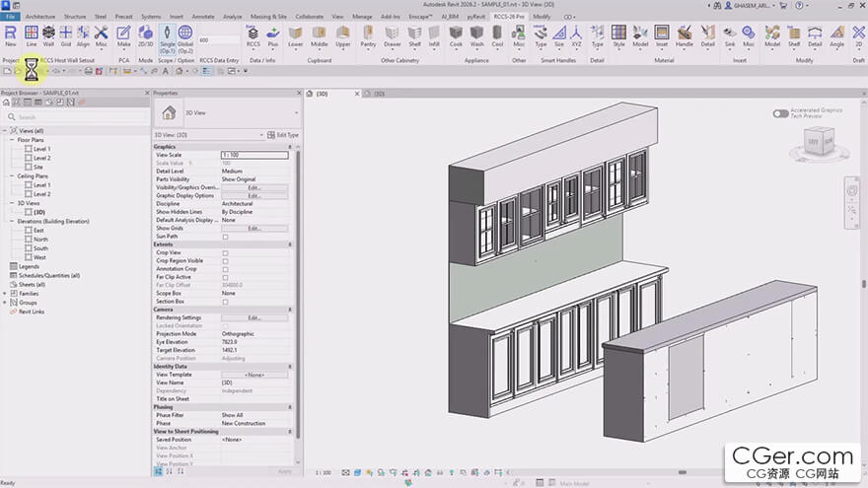868x488 pixels.
Task: Click the Align tool icon
Action: pyautogui.click(x=84, y=36)
